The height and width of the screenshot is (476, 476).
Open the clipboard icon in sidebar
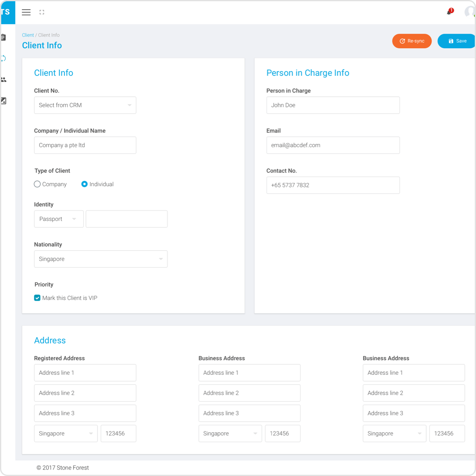pos(4,37)
